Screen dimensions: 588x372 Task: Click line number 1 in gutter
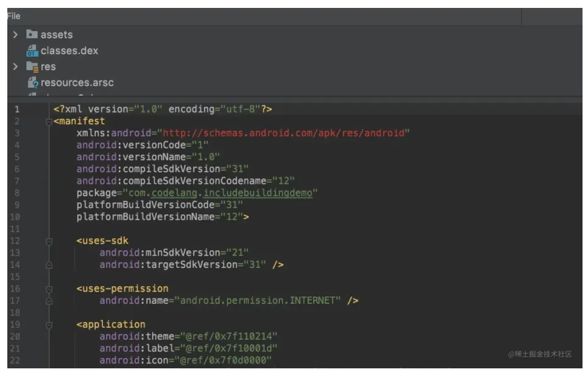(x=17, y=110)
